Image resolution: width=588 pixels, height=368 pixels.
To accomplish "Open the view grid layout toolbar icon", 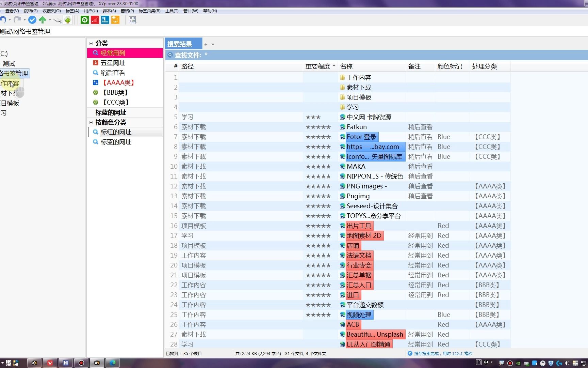I will coord(133,20).
